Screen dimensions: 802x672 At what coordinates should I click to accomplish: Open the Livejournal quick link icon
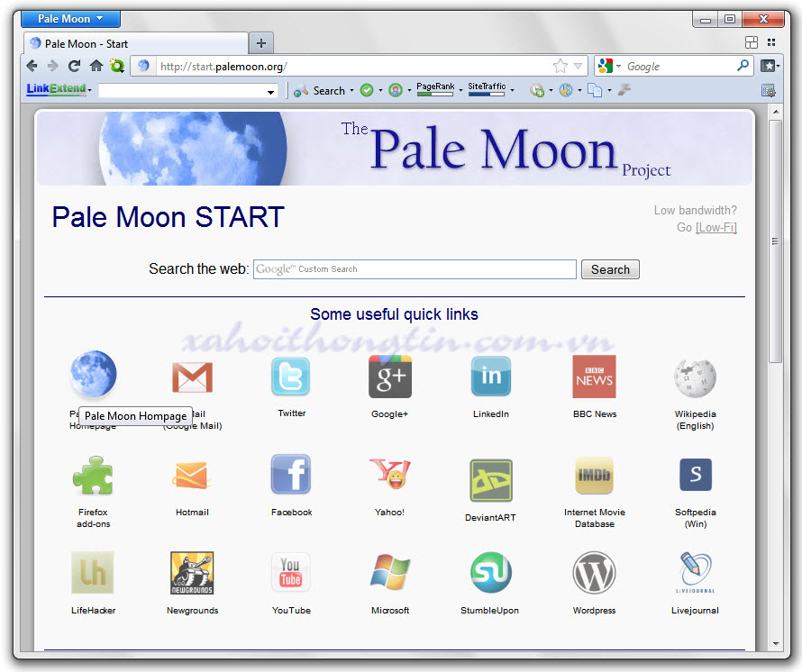click(x=695, y=572)
